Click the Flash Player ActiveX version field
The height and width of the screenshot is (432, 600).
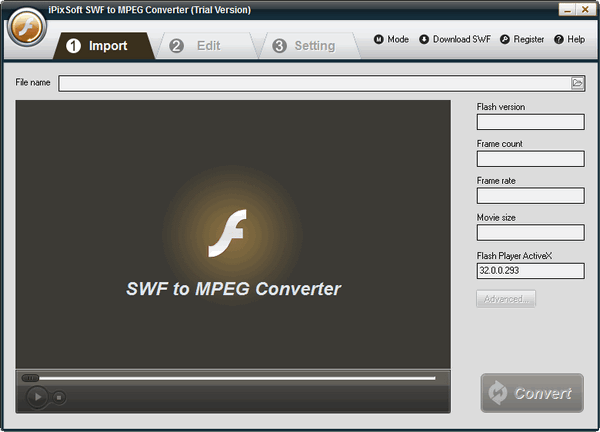(x=530, y=271)
